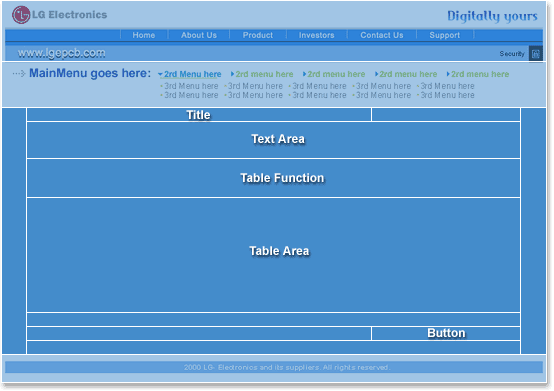This screenshot has width=554, height=391.
Task: Click the dotted arrow icon before MainMenu
Action: click(x=19, y=73)
